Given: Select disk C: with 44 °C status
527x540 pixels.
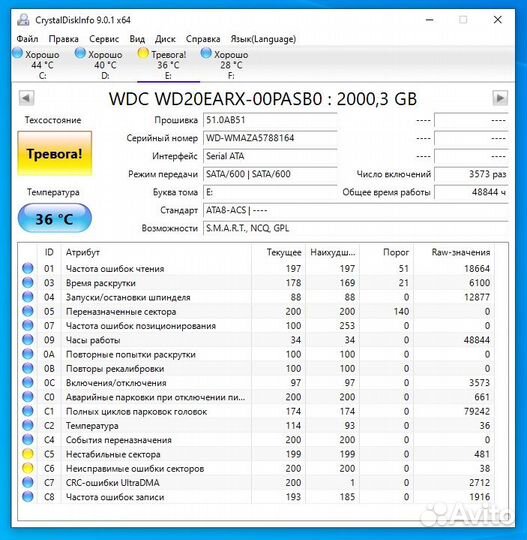Looking at the screenshot, I should point(36,64).
